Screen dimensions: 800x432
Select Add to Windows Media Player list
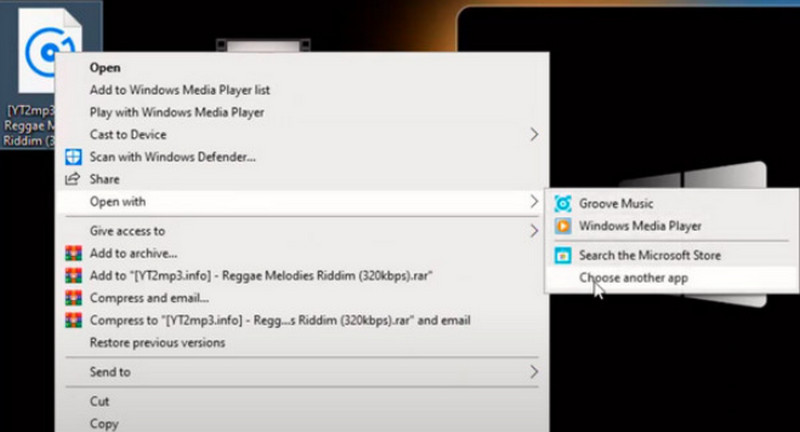pos(302,90)
